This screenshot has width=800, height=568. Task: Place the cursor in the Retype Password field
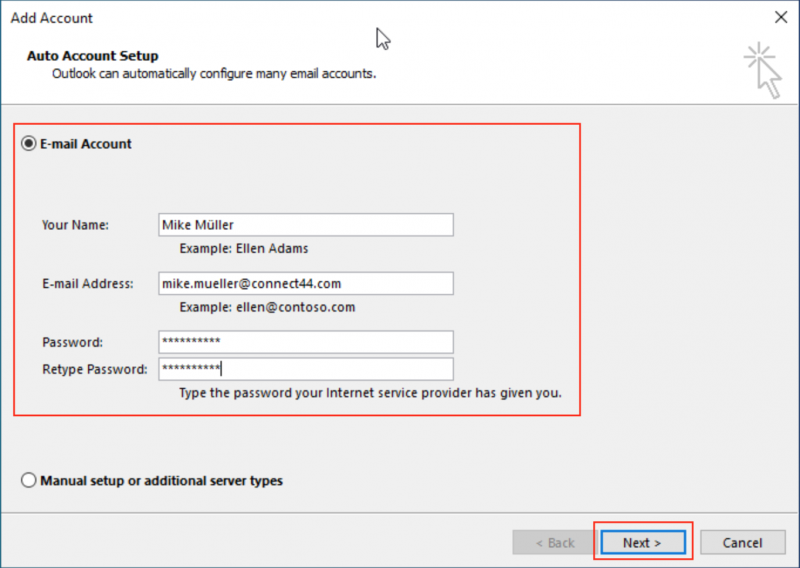pos(305,369)
